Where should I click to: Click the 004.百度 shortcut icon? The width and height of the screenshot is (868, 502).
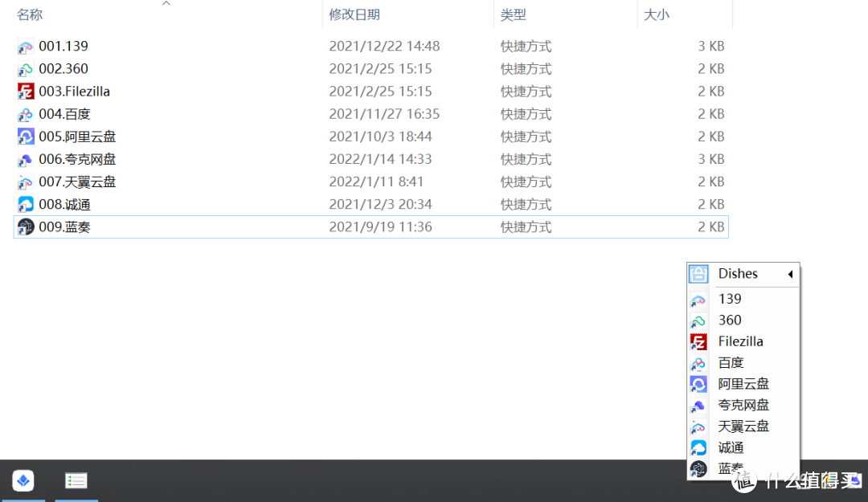click(x=26, y=114)
